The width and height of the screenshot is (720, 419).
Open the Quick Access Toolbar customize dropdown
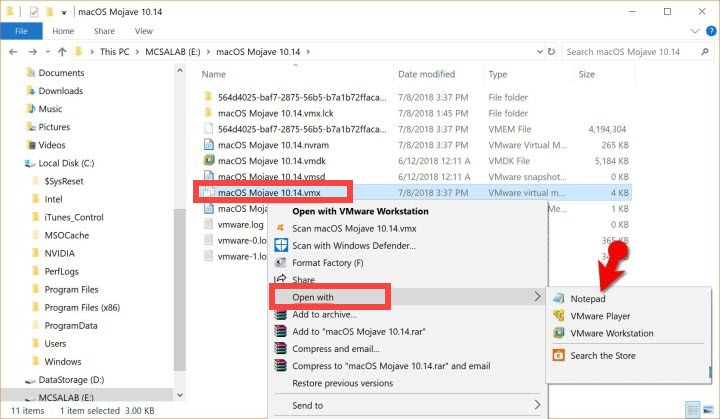click(x=65, y=11)
